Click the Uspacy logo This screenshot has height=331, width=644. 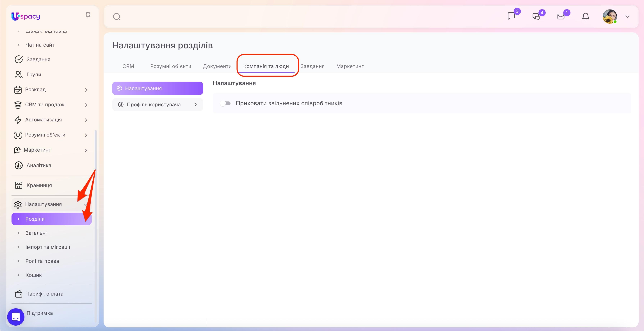point(26,17)
